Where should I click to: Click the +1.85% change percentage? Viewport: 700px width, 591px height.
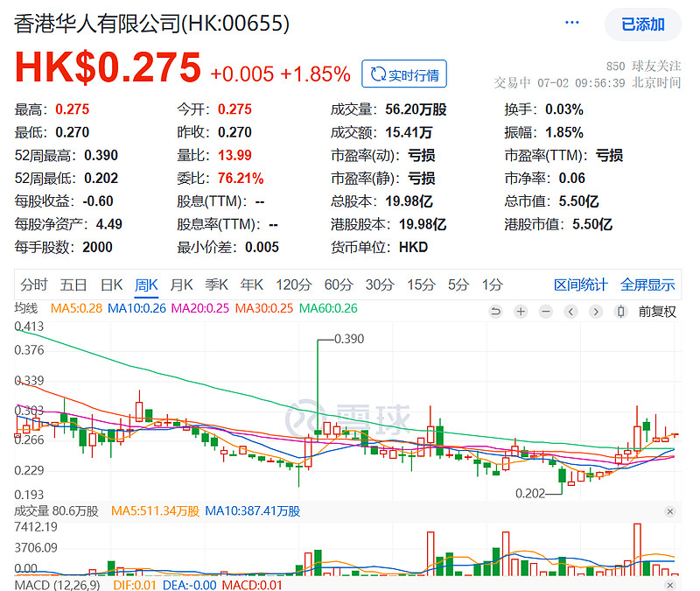point(315,74)
